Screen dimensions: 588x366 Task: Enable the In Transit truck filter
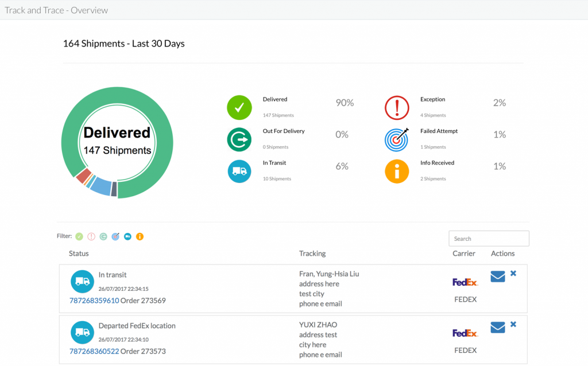(127, 236)
